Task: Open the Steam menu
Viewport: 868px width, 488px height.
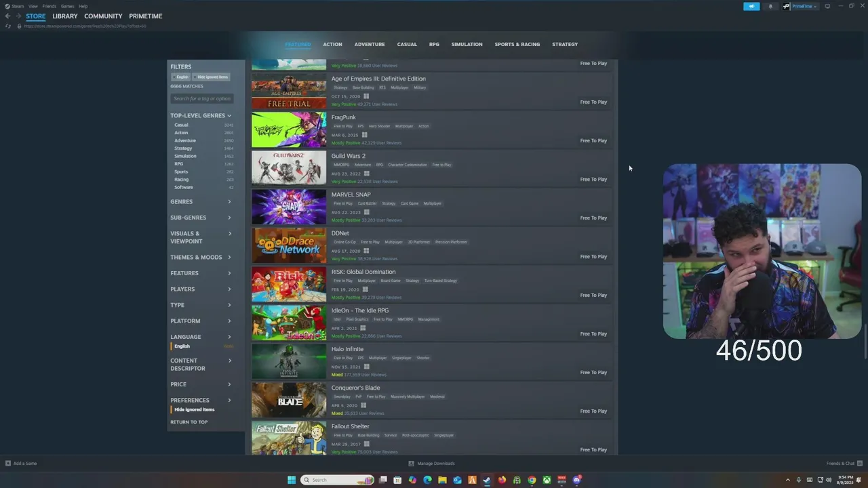Action: [18, 6]
